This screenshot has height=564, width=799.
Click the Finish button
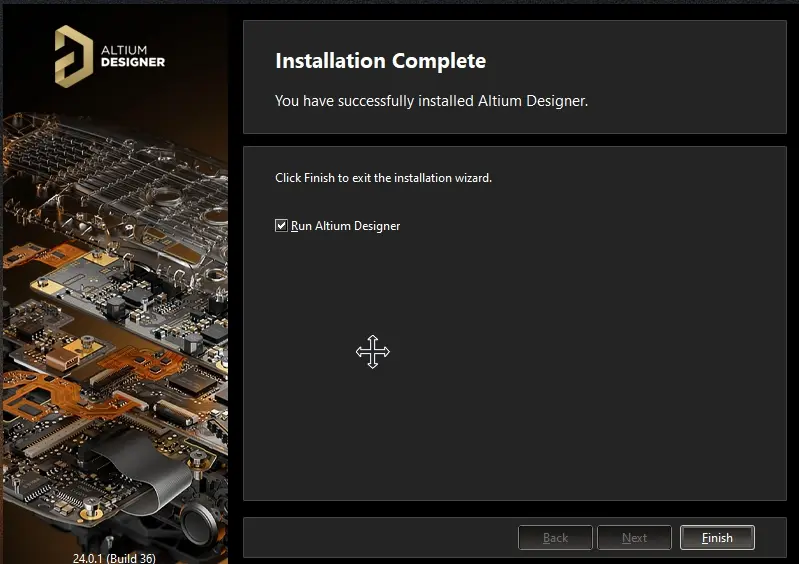[717, 538]
